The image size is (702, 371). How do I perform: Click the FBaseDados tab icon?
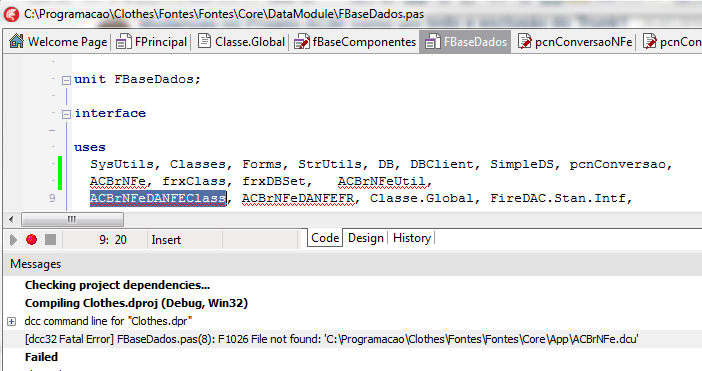pyautogui.click(x=432, y=42)
